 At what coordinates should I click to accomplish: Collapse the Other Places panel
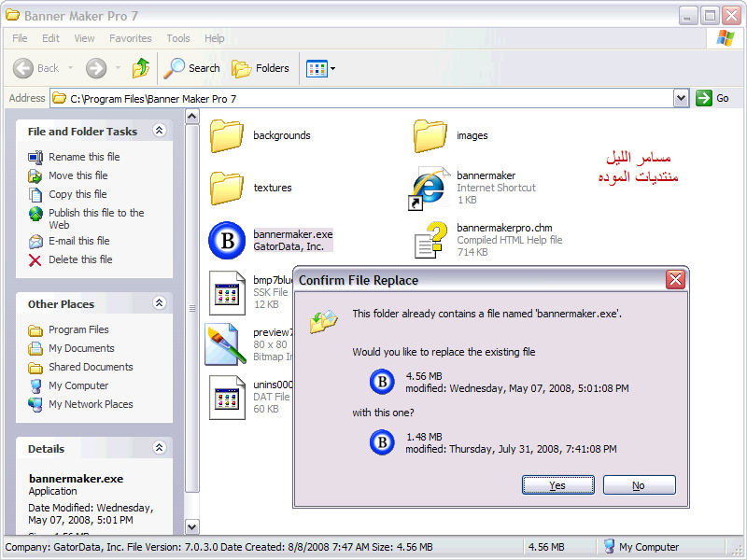pyautogui.click(x=159, y=302)
